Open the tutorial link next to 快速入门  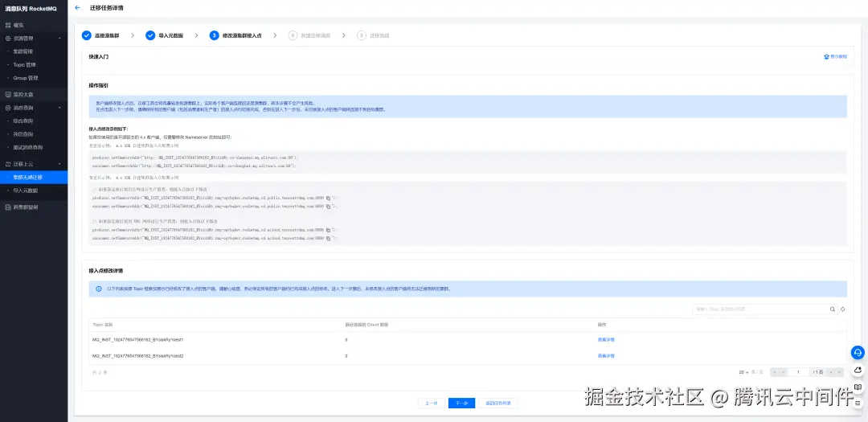835,56
